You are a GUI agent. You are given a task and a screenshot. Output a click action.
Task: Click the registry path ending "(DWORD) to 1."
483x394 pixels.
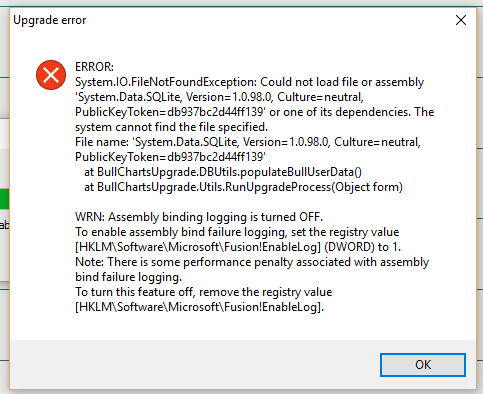[238, 247]
